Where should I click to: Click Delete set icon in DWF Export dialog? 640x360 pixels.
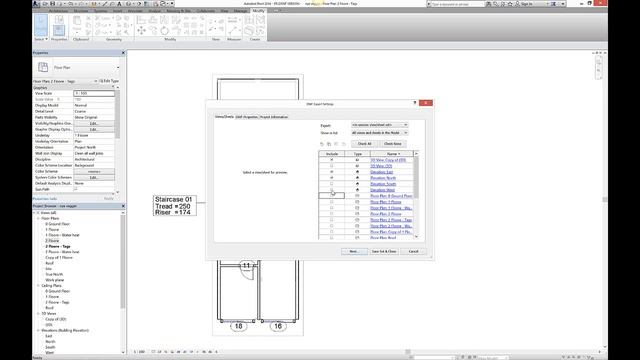click(x=344, y=144)
